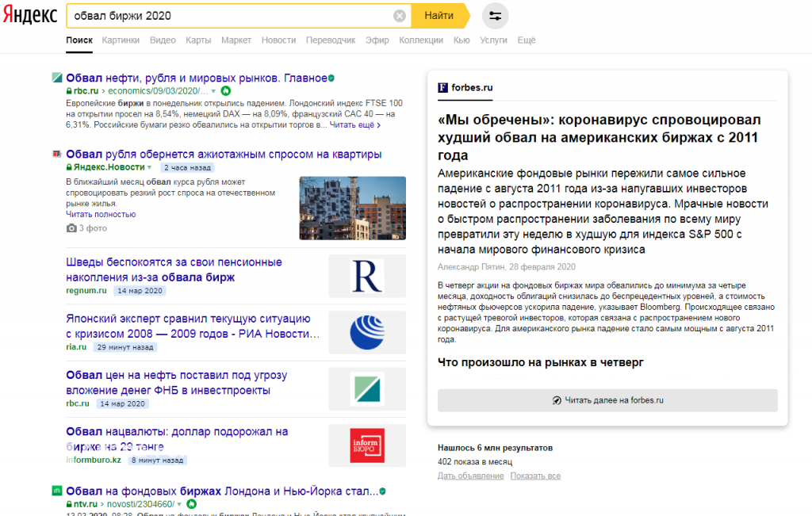
Task: Open Шведы беспокоятся за свои пенсионные накопления
Action: (x=174, y=269)
